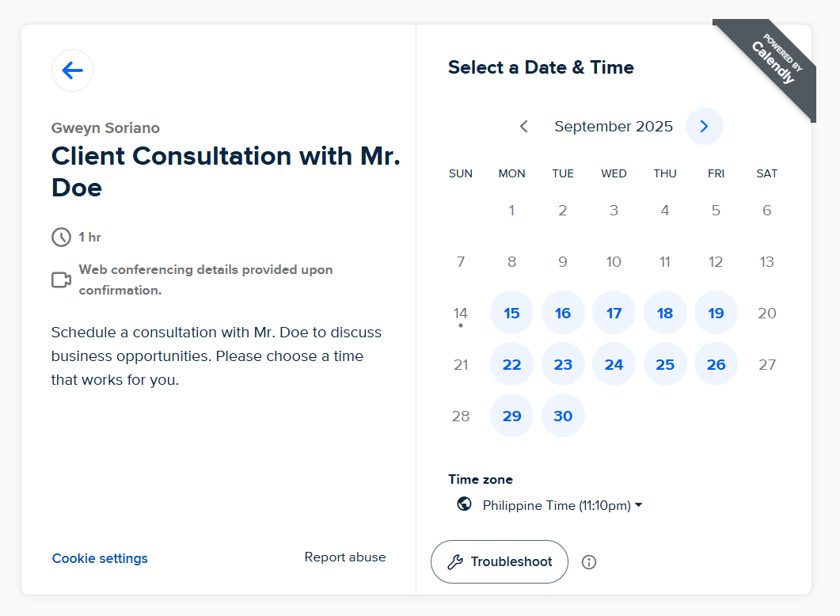This screenshot has height=616, width=840.
Task: Choose Wednesday, September 24
Action: click(x=614, y=364)
